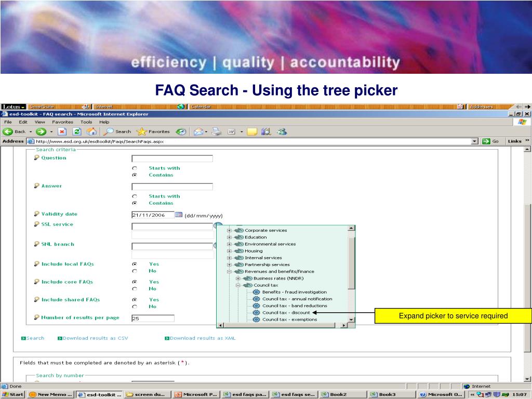The width and height of the screenshot is (532, 399).
Task: Click the page scrollbar down arrow
Action: pyautogui.click(x=527, y=379)
